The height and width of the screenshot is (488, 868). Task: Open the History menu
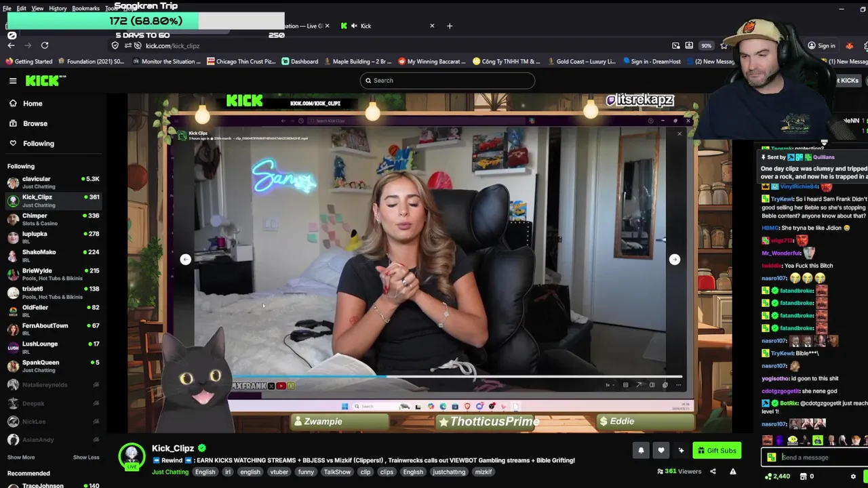58,8
